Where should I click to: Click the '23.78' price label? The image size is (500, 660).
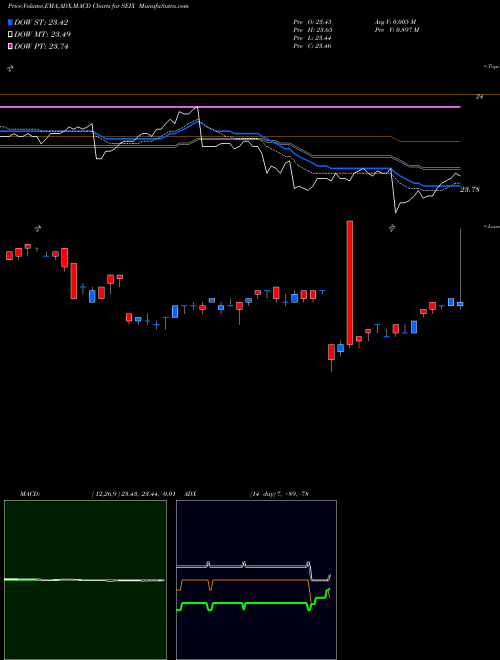click(470, 189)
